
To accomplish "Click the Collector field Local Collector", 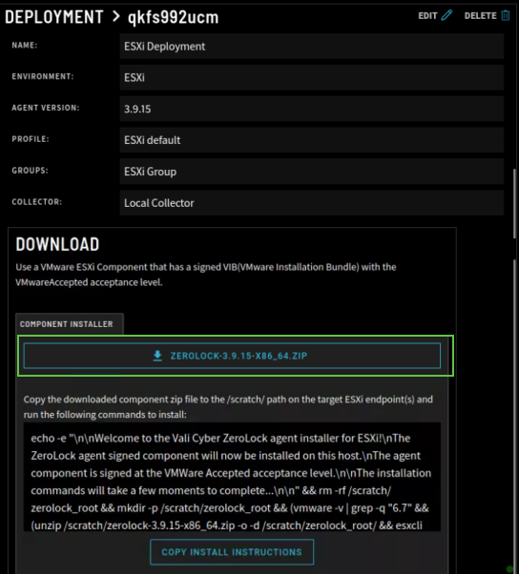I will click(x=311, y=203).
